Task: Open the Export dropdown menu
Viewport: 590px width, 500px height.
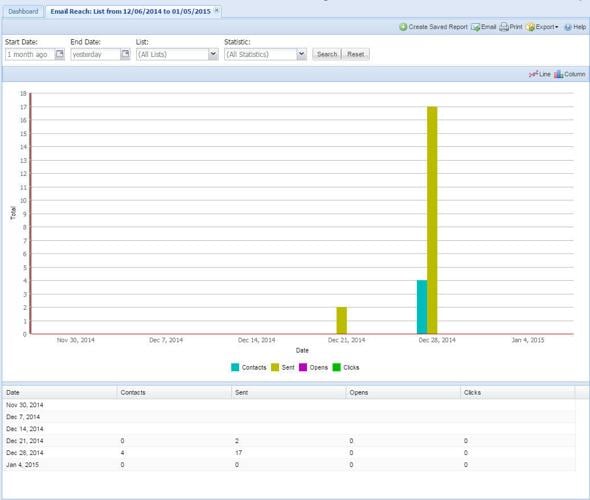Action: (542, 27)
